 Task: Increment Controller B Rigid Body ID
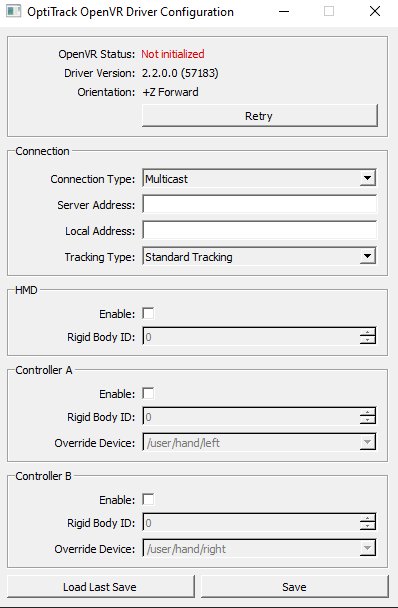click(x=367, y=518)
